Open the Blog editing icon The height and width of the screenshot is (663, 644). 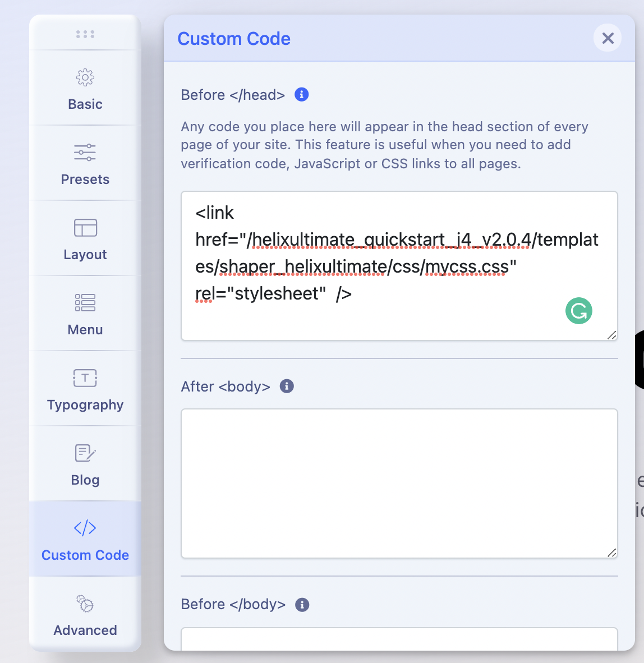85,453
